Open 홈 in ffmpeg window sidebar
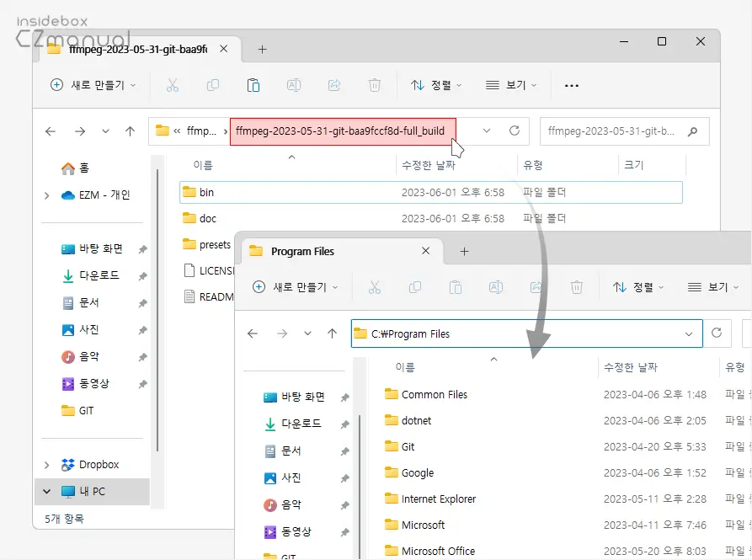The image size is (752, 560). click(75, 168)
